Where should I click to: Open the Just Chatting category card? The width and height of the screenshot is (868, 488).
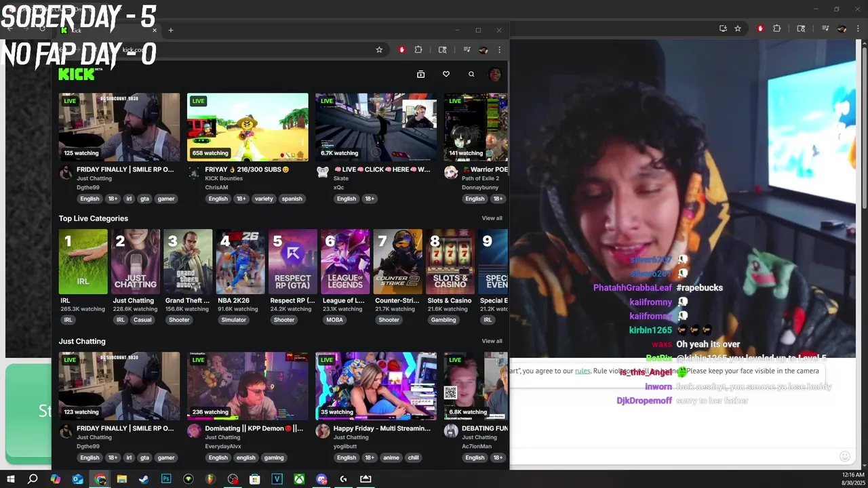click(x=136, y=262)
